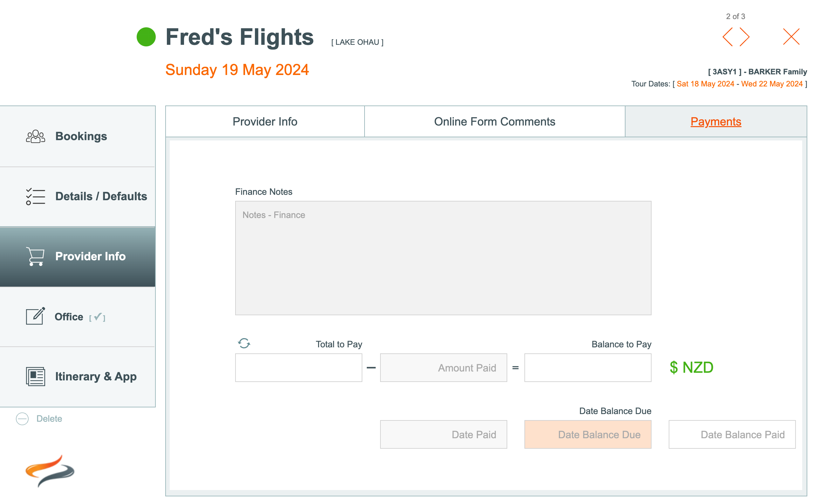This screenshot has width=820, height=504.
Task: Click into the Finance Notes text area
Action: coord(443,258)
